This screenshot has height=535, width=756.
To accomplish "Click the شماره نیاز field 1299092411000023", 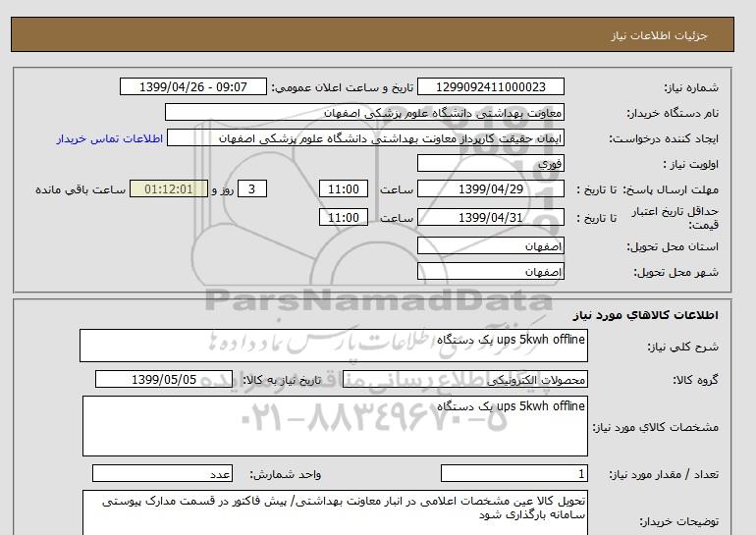I will 490,86.
